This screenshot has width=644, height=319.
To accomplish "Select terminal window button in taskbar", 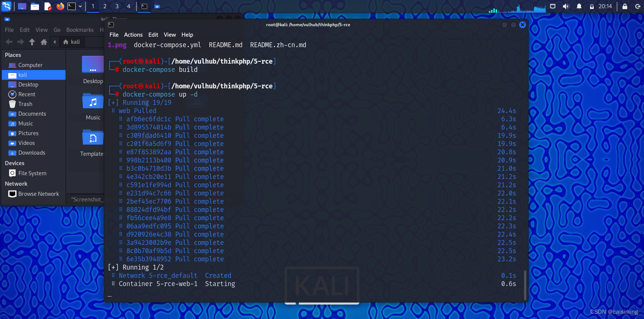I will pos(144,6).
